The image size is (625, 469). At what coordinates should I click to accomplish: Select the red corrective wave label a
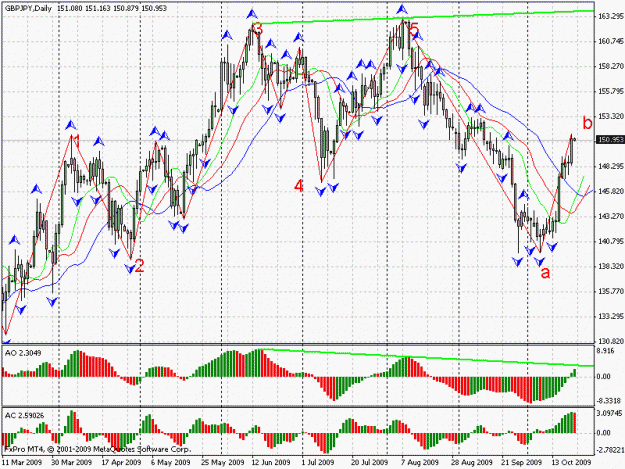click(545, 273)
